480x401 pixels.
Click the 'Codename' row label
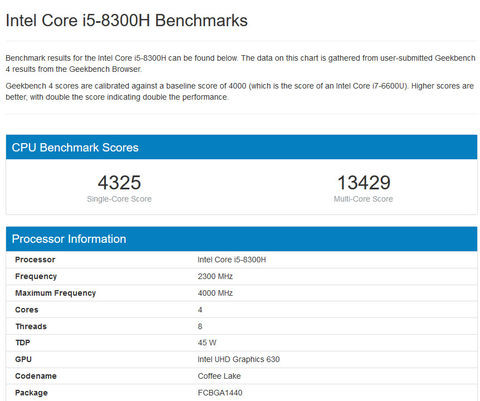(x=36, y=376)
